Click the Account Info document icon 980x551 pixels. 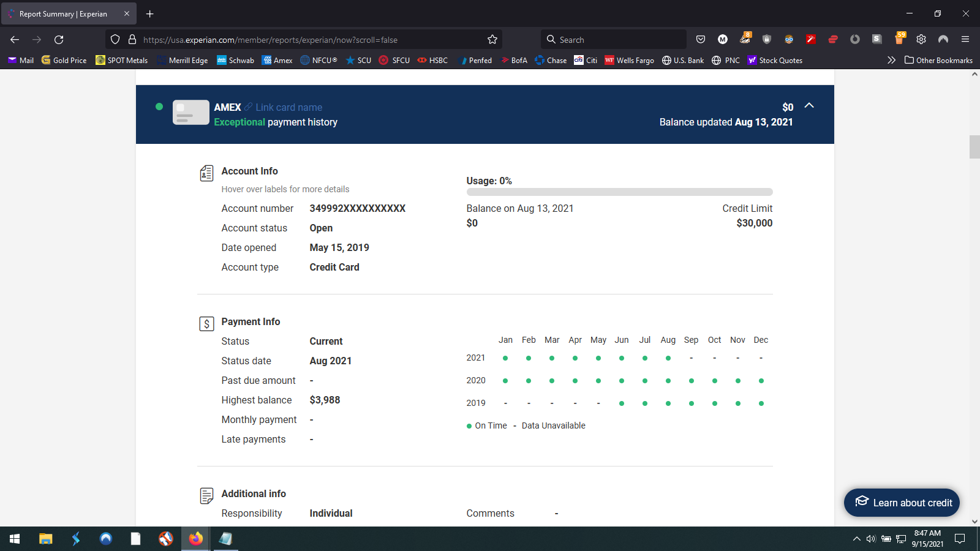(206, 173)
